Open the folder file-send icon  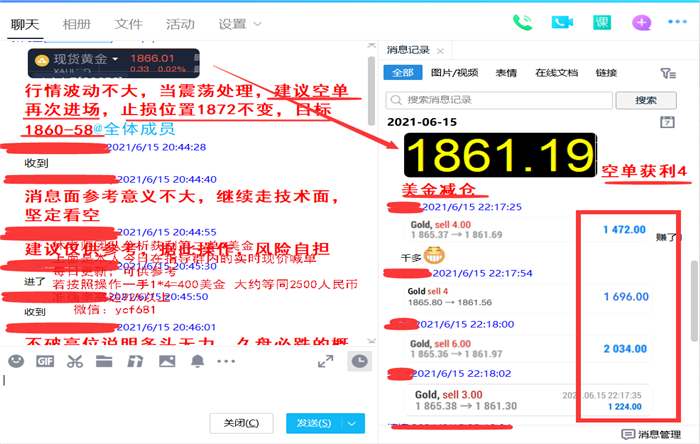click(x=104, y=361)
